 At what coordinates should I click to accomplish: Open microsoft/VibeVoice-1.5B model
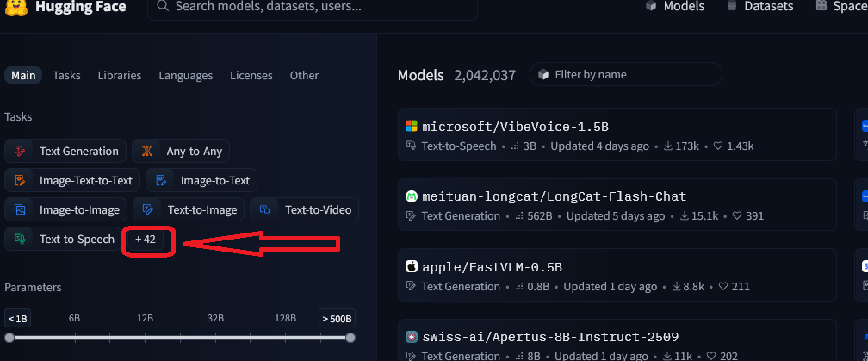(x=515, y=127)
